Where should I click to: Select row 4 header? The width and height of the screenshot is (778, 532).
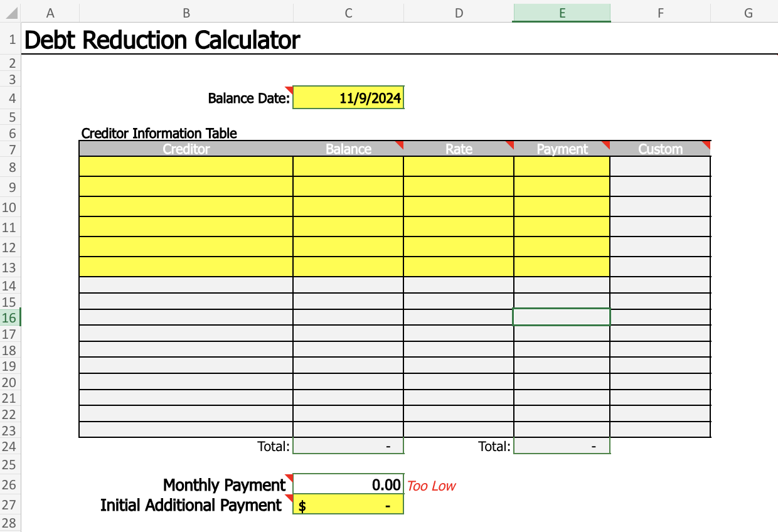(x=11, y=98)
